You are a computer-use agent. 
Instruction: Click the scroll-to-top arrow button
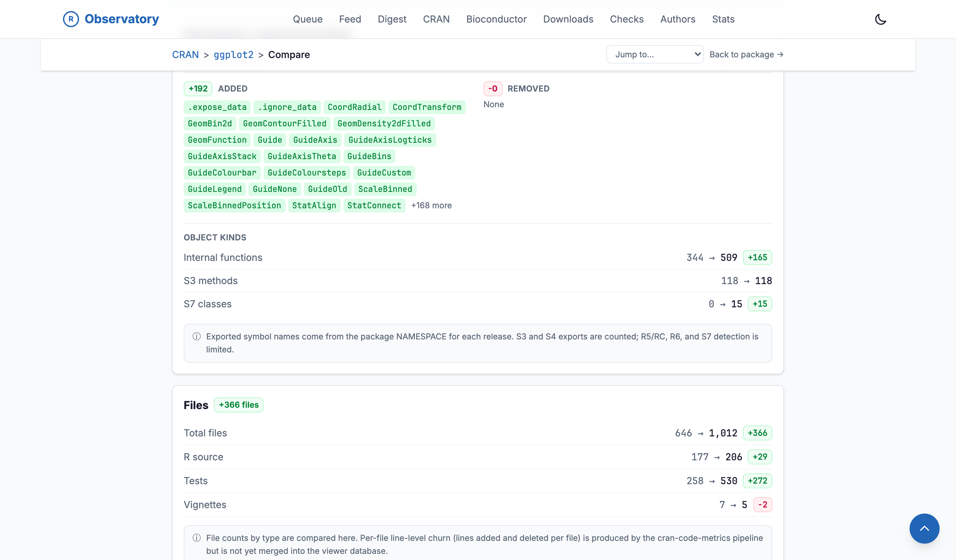pos(924,528)
